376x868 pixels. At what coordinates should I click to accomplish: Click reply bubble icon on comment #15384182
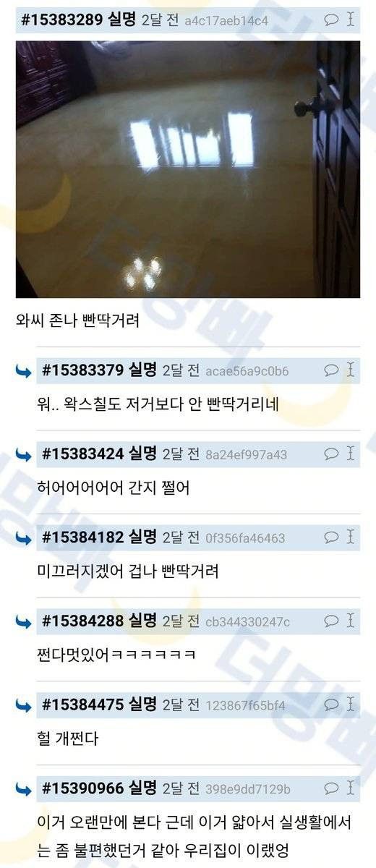tap(331, 537)
